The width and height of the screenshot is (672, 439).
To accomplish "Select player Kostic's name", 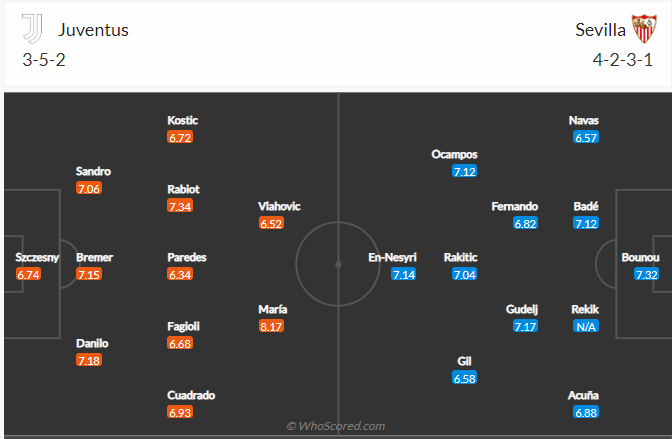I will tap(183, 120).
